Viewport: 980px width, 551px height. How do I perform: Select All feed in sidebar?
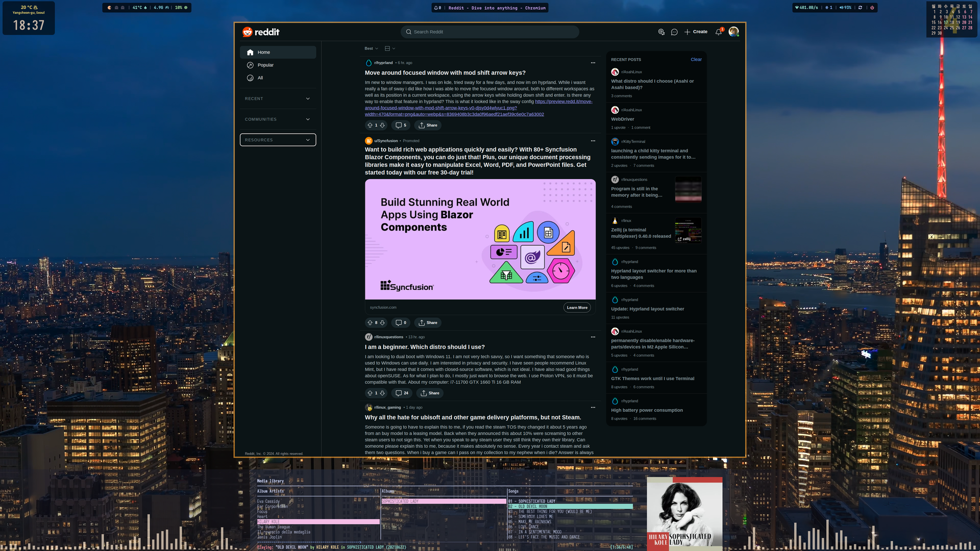pos(260,78)
